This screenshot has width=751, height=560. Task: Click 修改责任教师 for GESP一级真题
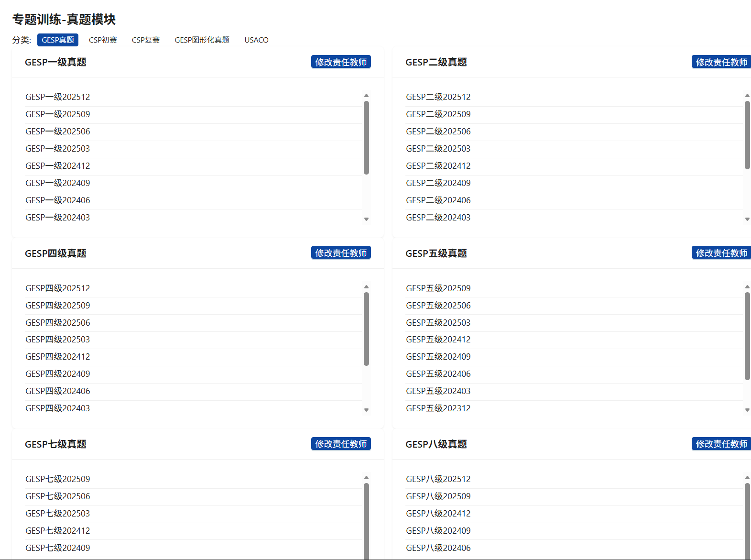coord(341,62)
